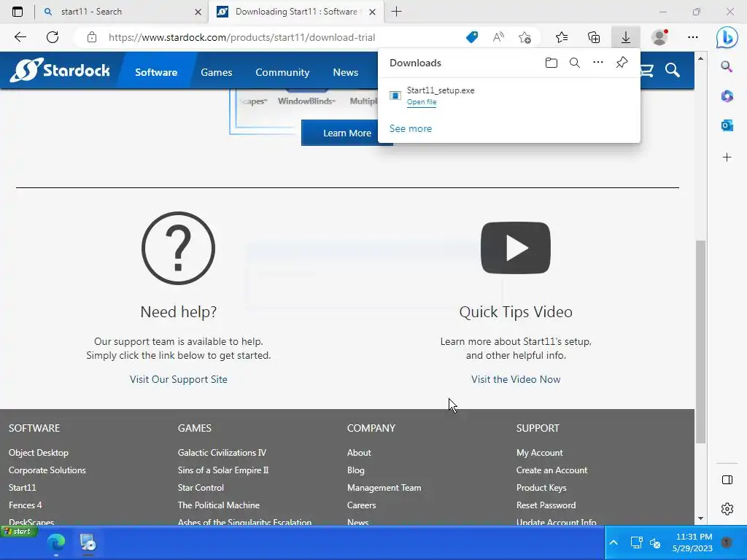Open downloads folder icon in Downloads panel
The width and height of the screenshot is (747, 560).
551,63
